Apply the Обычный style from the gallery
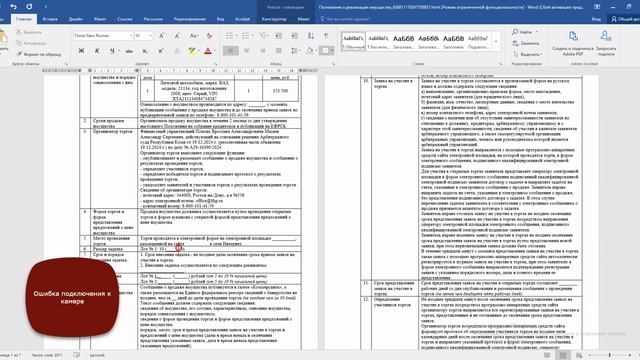 [x=353, y=41]
